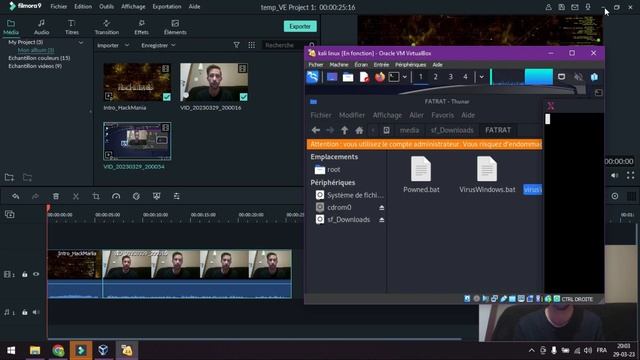Open VirtualBox Machine menu
Screen dimensions: 640x360
[339, 64]
